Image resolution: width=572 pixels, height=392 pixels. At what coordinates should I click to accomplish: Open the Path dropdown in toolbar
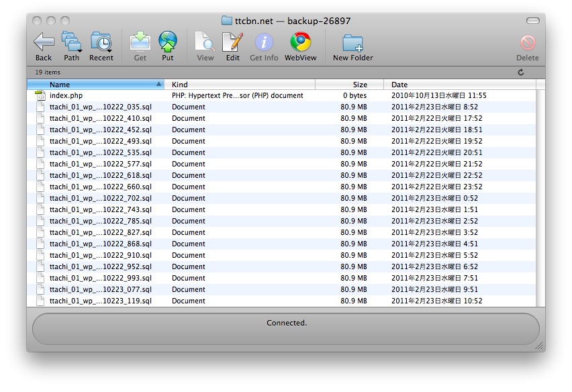pyautogui.click(x=71, y=43)
